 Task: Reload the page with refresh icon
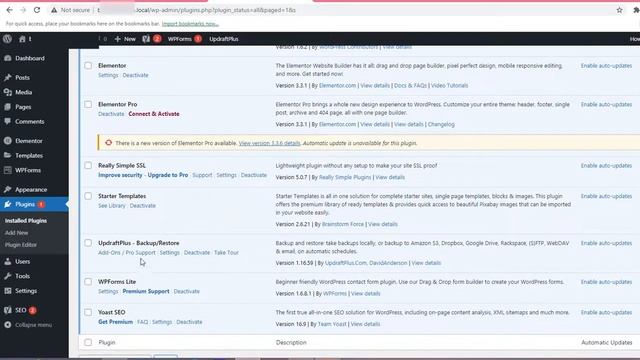(x=37, y=10)
